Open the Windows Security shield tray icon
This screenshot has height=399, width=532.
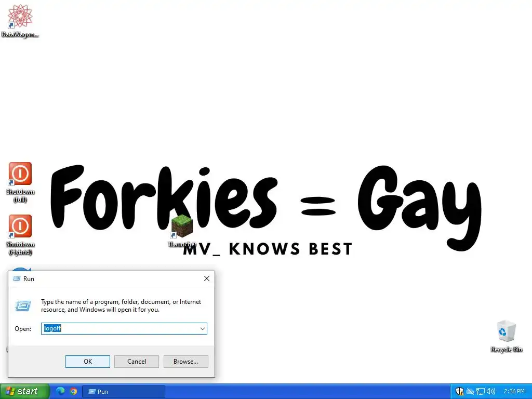459,391
